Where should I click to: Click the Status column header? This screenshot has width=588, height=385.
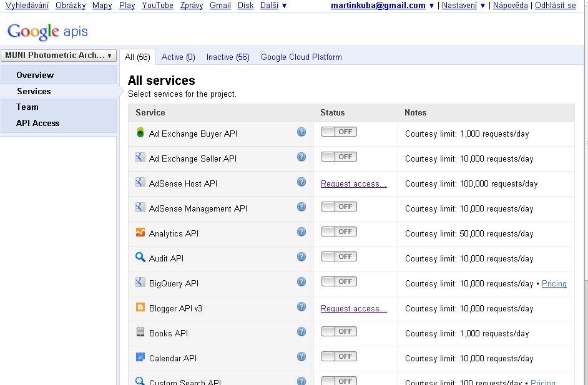[x=333, y=112]
